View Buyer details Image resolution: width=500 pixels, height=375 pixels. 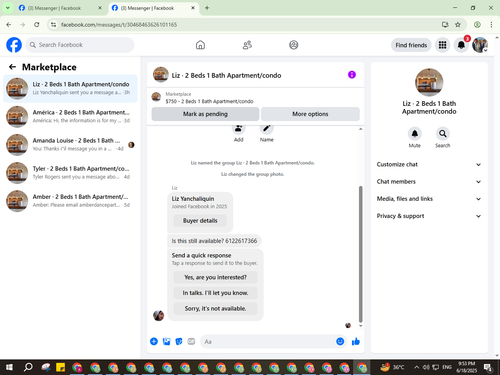(200, 221)
